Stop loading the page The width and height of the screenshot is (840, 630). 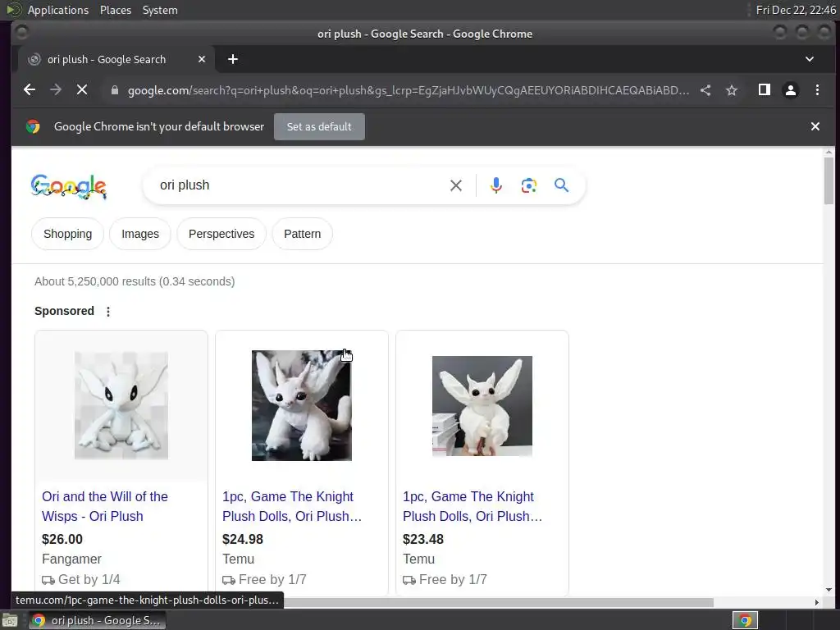pos(82,90)
